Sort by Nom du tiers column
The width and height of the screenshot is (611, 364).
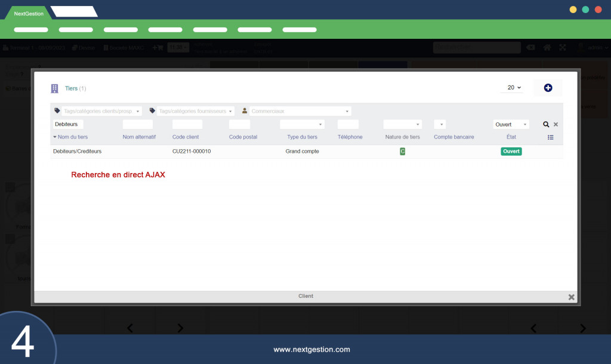pyautogui.click(x=72, y=137)
